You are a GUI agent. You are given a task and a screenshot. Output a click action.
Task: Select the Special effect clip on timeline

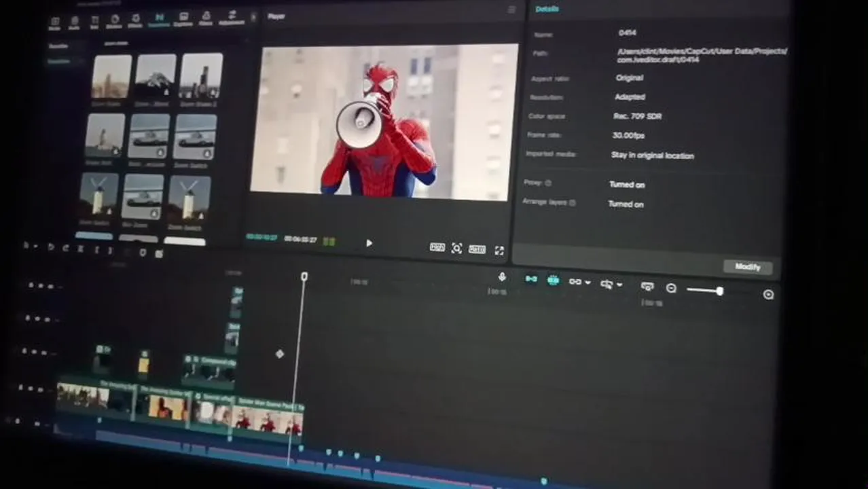click(x=213, y=410)
